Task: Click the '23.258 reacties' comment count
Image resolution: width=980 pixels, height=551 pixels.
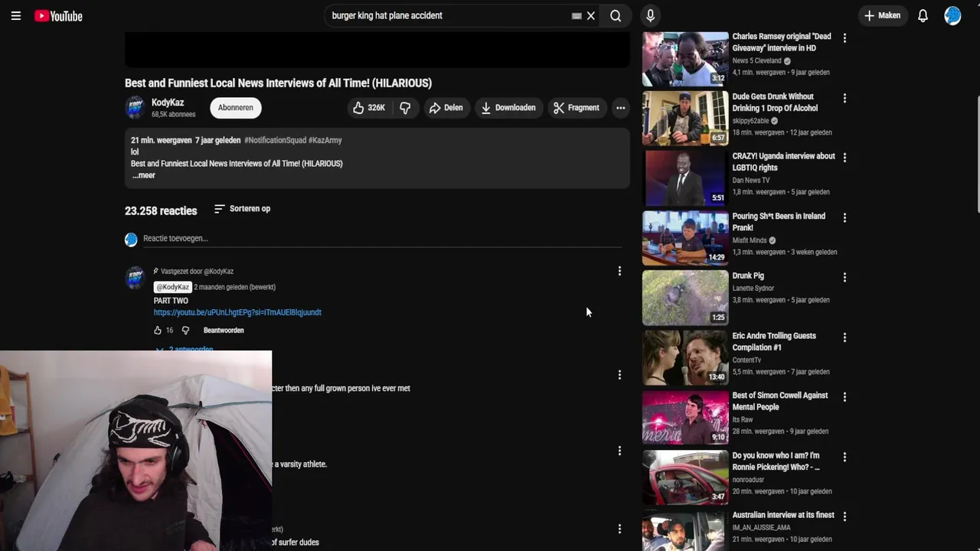Action: point(161,210)
